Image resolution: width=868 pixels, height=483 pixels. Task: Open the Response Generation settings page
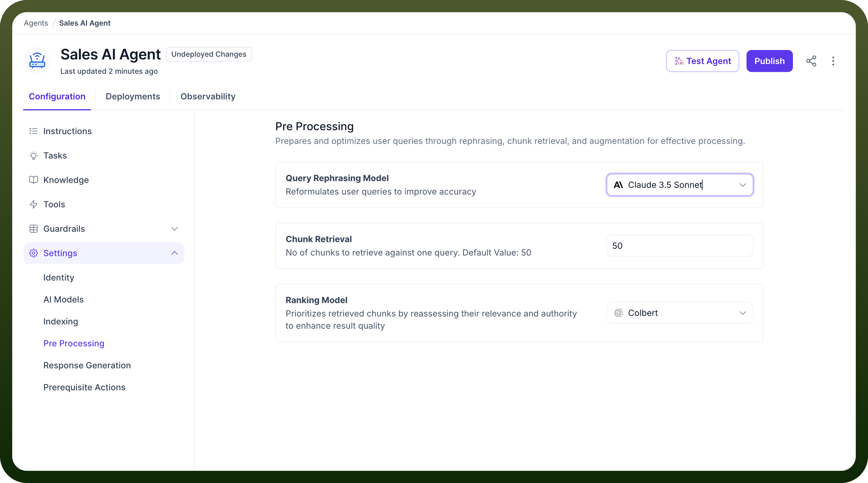coord(87,365)
